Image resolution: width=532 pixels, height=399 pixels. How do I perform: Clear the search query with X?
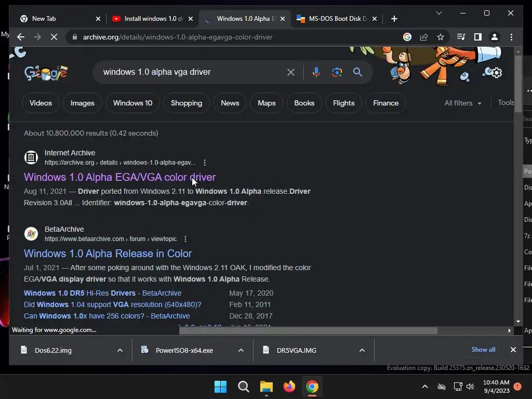coord(291,72)
